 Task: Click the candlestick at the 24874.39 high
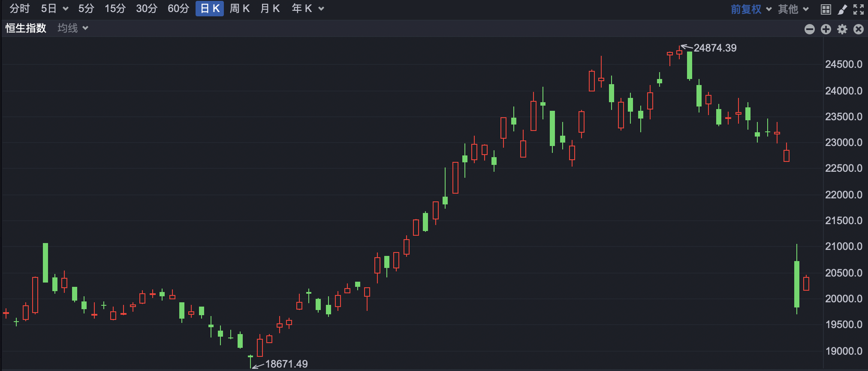[679, 52]
